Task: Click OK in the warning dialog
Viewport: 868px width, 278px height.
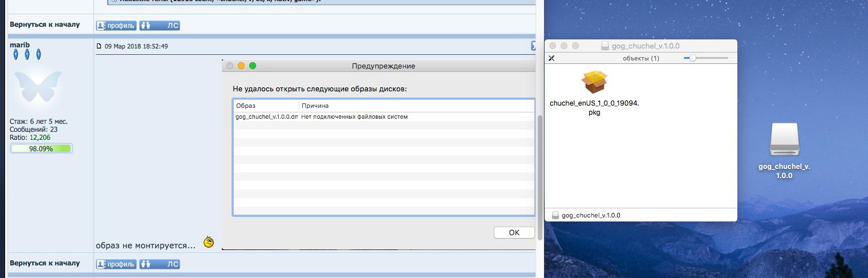Action: pyautogui.click(x=514, y=232)
